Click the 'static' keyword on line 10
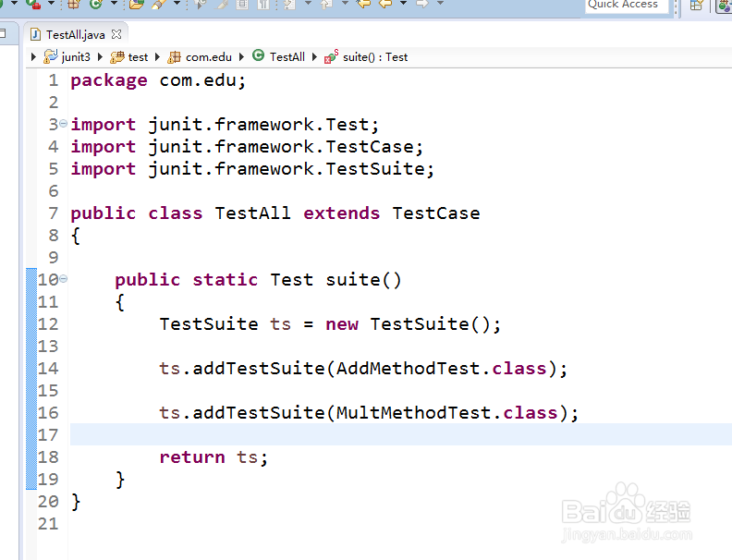 225,280
